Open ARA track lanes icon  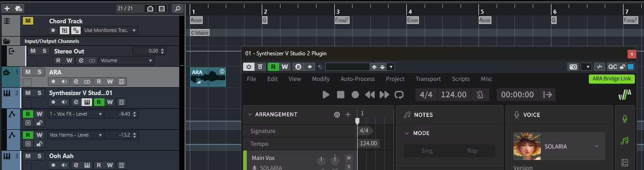click(x=121, y=82)
